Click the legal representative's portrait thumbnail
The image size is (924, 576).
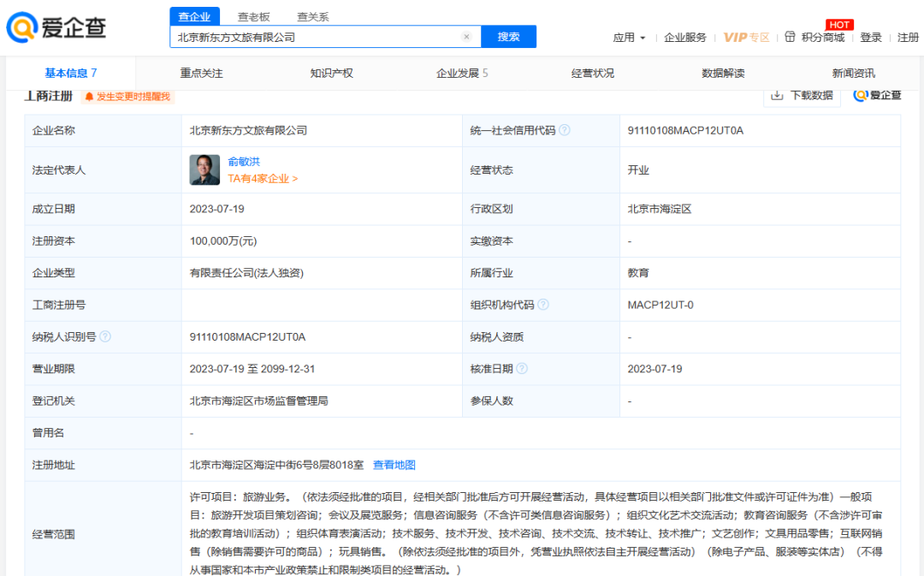204,169
